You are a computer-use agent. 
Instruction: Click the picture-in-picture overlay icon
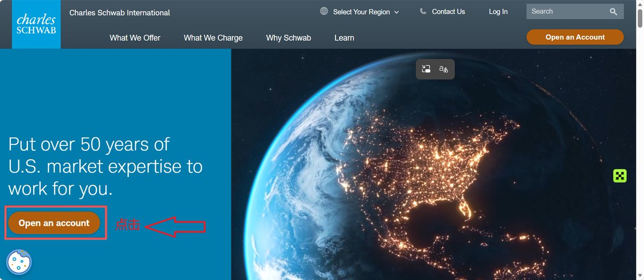(x=426, y=69)
